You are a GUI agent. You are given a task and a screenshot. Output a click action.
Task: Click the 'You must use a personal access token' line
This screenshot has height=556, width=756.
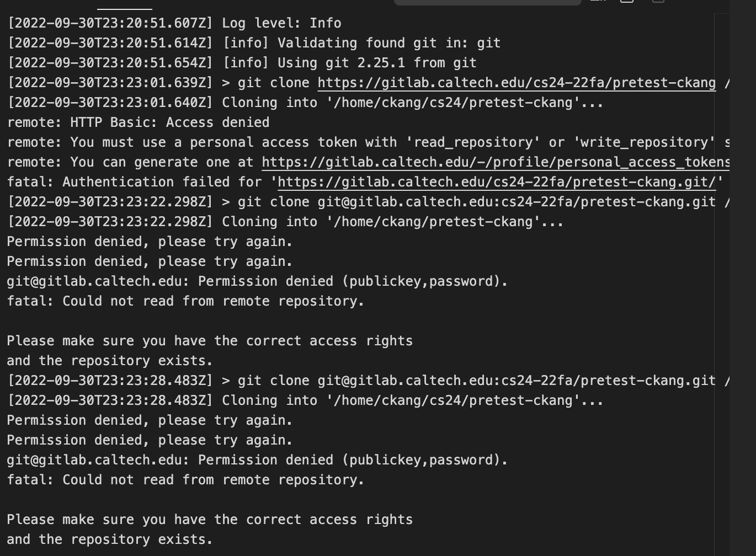(x=364, y=142)
